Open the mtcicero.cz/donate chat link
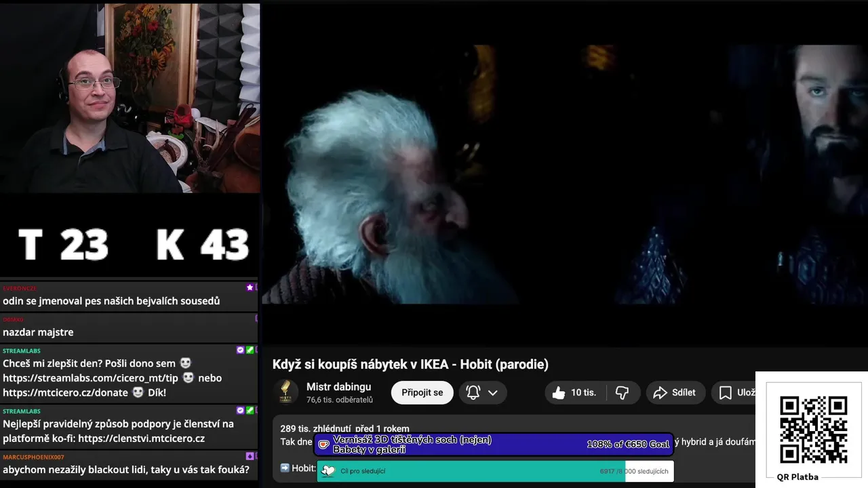 point(65,392)
